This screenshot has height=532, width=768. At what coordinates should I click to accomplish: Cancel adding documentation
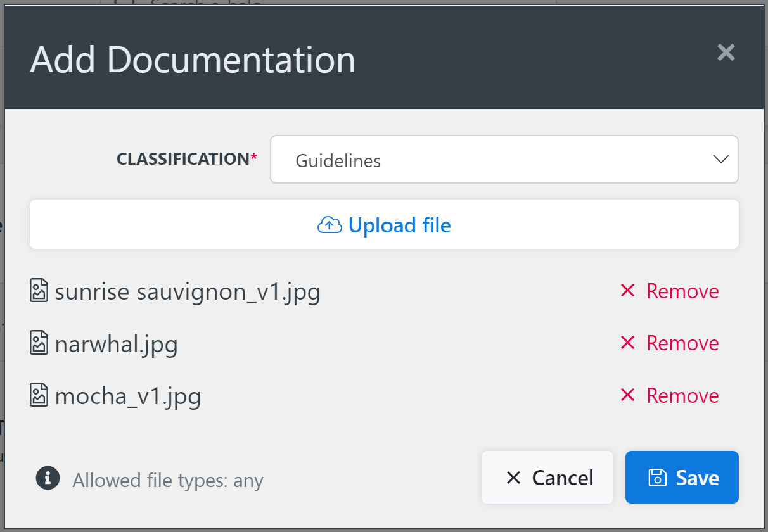point(547,478)
